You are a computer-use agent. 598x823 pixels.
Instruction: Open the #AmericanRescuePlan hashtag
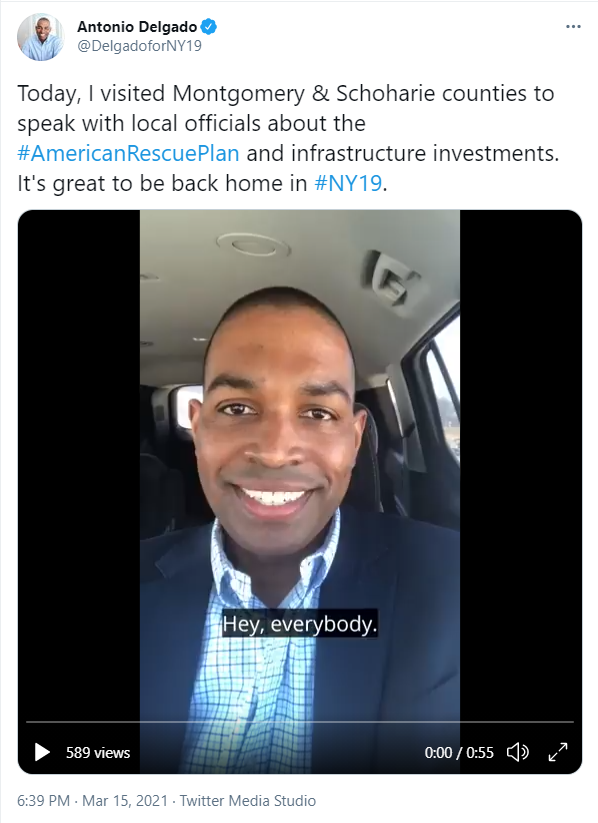(x=128, y=153)
